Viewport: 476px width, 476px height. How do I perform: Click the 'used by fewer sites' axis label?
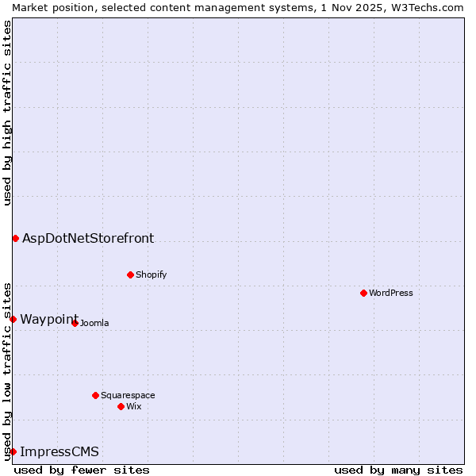(82, 470)
